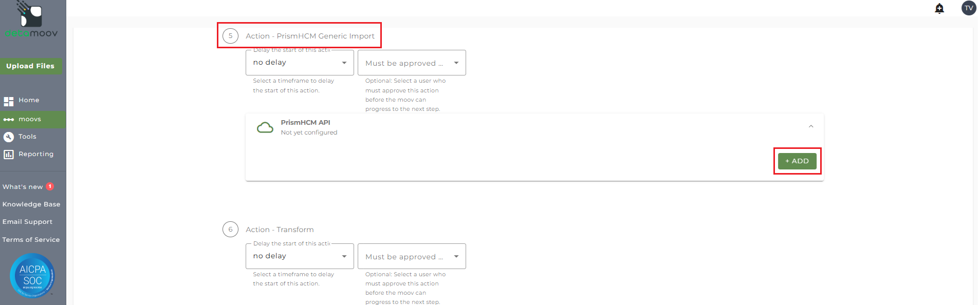Add a PrismHCM API configuration

[x=797, y=161]
